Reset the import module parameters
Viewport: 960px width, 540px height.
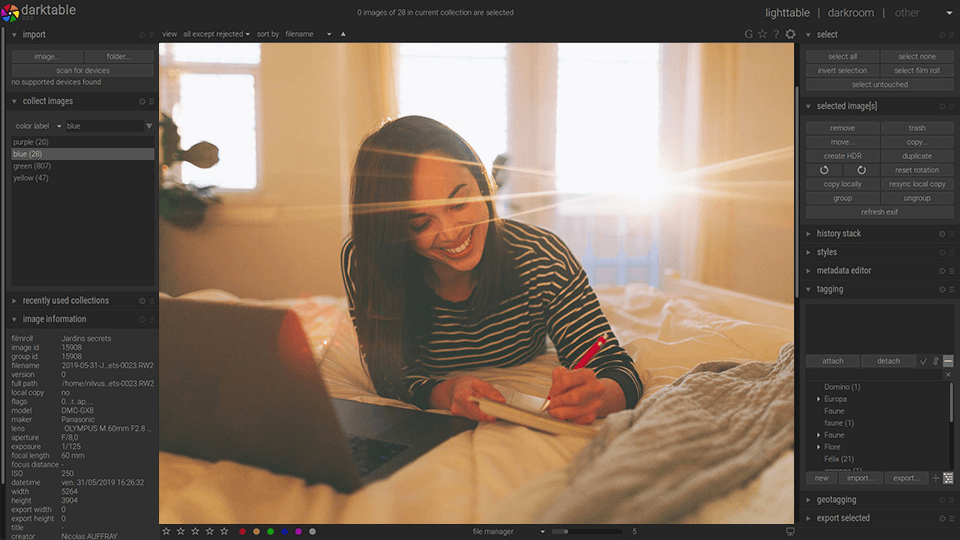tap(142, 35)
